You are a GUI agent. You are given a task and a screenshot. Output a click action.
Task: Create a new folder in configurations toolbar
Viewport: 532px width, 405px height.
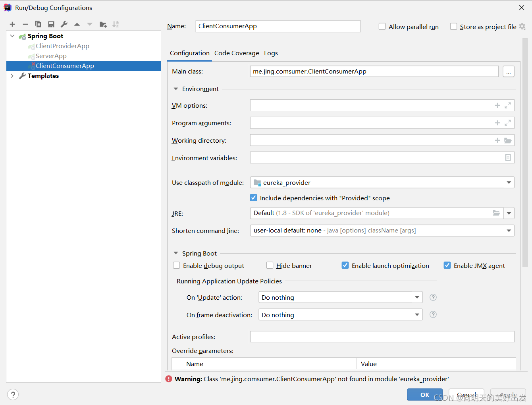103,24
